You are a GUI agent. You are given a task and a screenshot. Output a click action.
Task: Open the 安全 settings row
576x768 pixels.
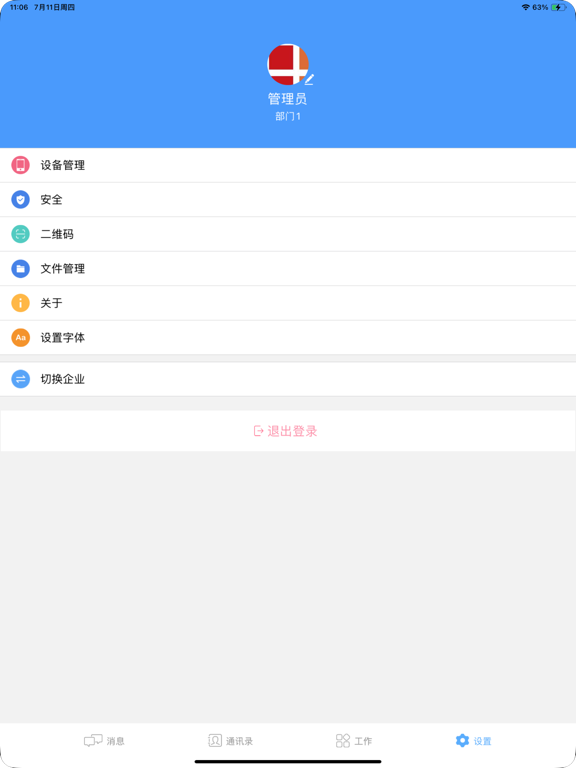288,199
